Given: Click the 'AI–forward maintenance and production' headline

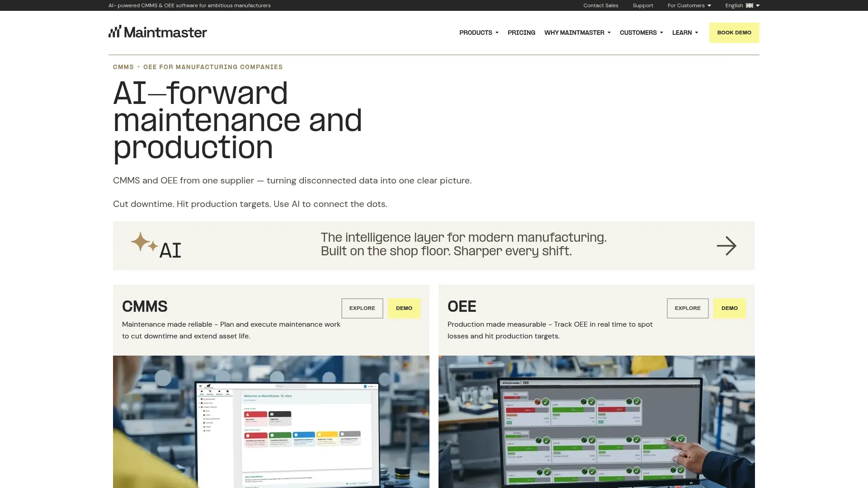Looking at the screenshot, I should (237, 121).
